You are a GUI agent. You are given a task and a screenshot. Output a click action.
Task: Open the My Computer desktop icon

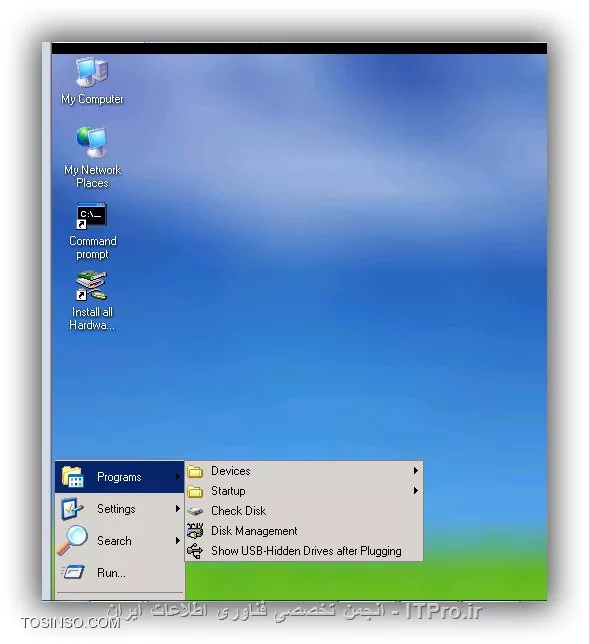coord(92,72)
